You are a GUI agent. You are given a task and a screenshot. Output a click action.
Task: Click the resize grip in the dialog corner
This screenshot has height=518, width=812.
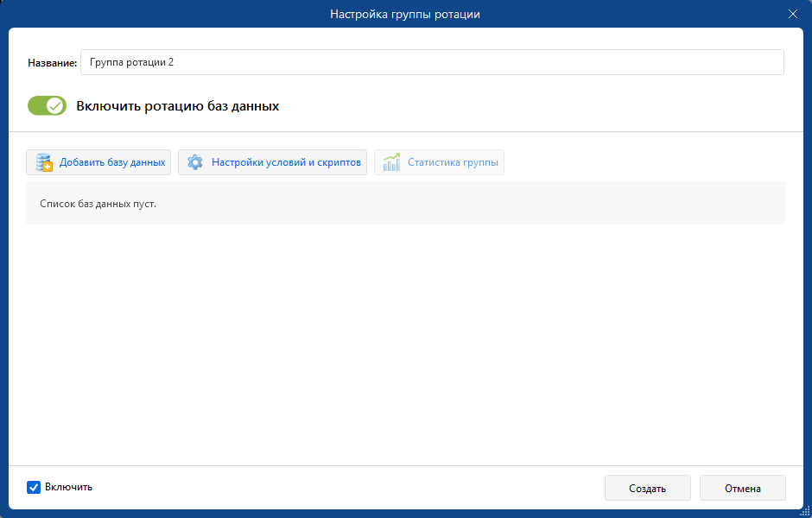tap(804, 511)
